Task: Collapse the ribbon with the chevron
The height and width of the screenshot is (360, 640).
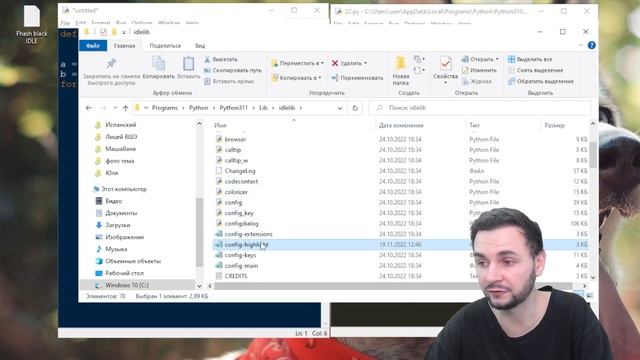Action: pyautogui.click(x=580, y=45)
